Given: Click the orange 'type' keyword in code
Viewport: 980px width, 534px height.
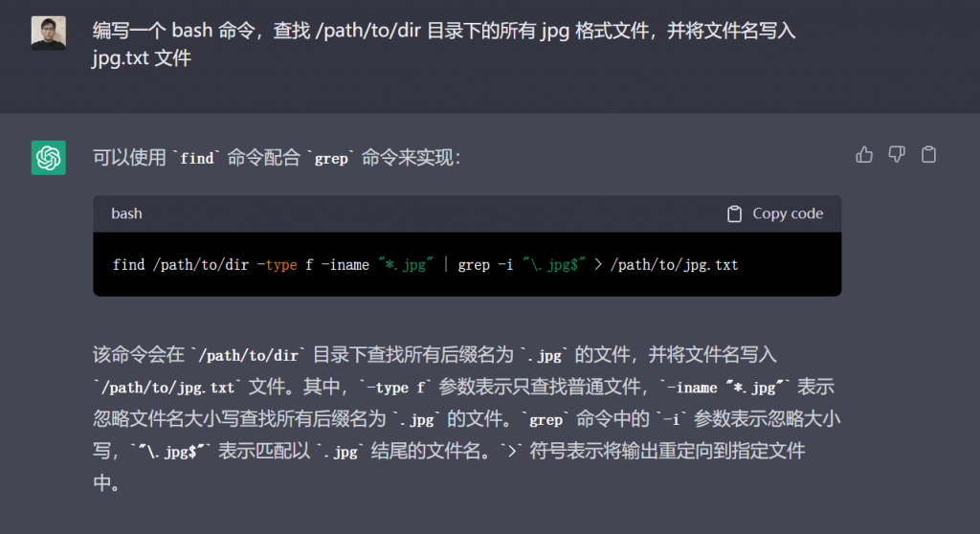Looking at the screenshot, I should (x=281, y=265).
